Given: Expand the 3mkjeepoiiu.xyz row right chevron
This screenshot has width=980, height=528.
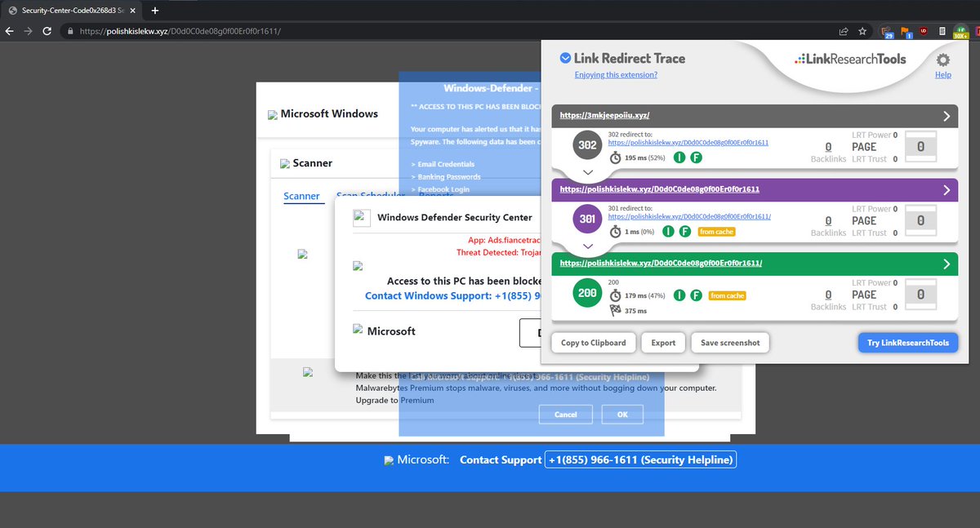Looking at the screenshot, I should [x=947, y=116].
